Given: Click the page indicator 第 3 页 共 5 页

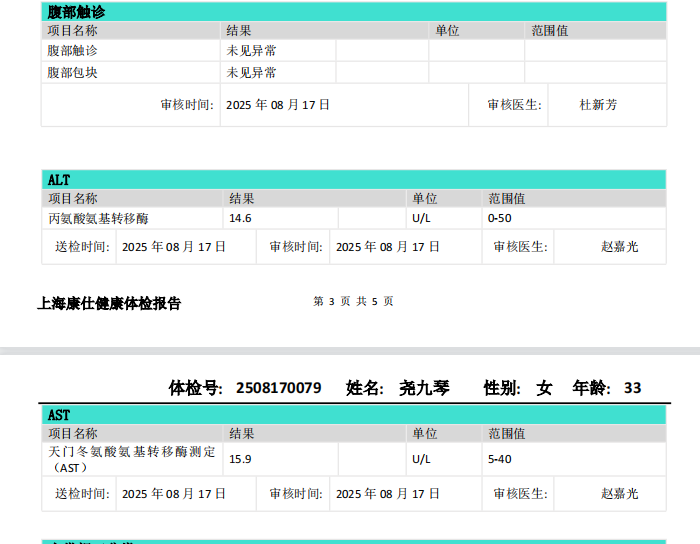Looking at the screenshot, I should [354, 301].
